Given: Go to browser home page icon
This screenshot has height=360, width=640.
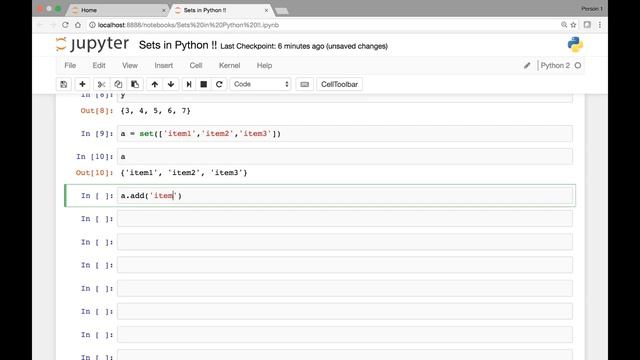Looking at the screenshot, I should coord(78,25).
